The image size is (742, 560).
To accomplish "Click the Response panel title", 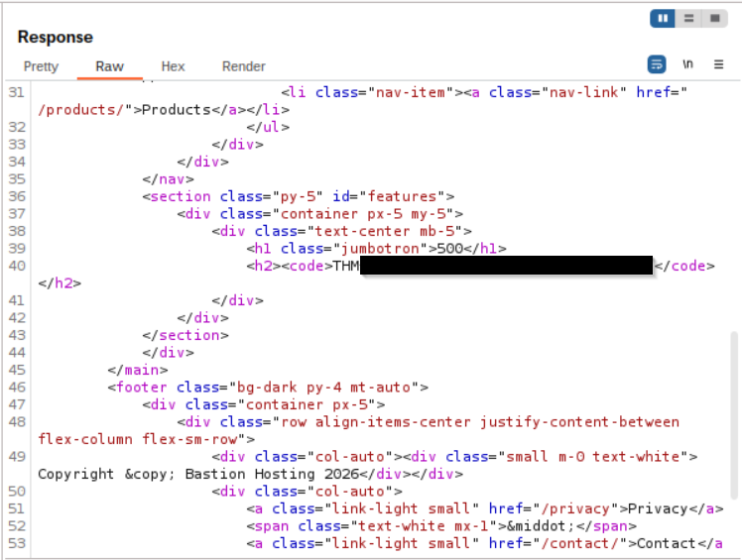I will [x=56, y=37].
